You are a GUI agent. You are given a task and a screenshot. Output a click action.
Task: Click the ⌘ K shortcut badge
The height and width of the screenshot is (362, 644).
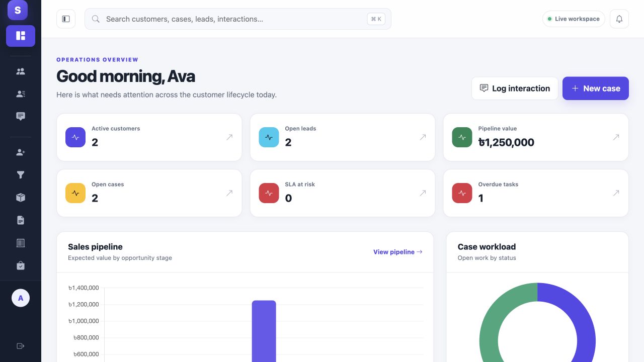pos(376,19)
